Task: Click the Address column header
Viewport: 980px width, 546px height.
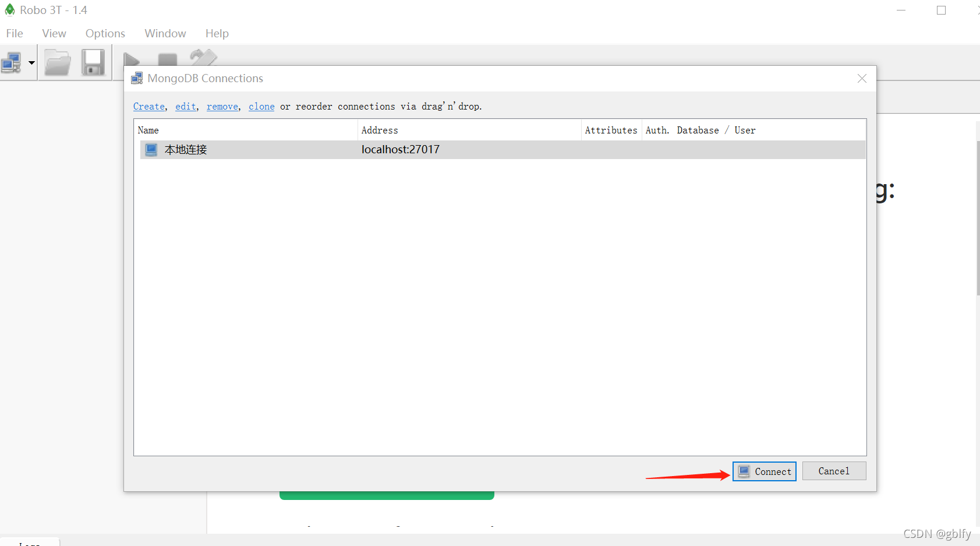Action: tap(469, 130)
